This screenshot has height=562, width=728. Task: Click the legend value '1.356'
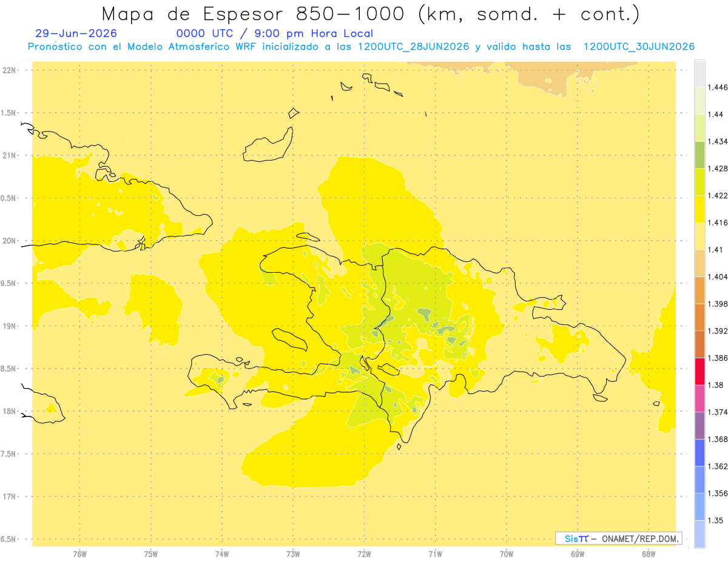(718, 493)
